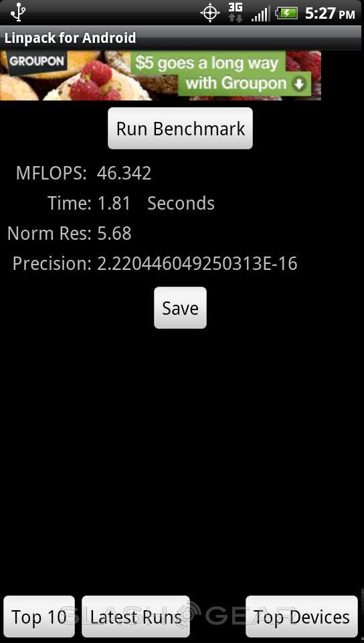Tap the 5:27 PM clock
This screenshot has height=643, width=364.
coord(330,14)
